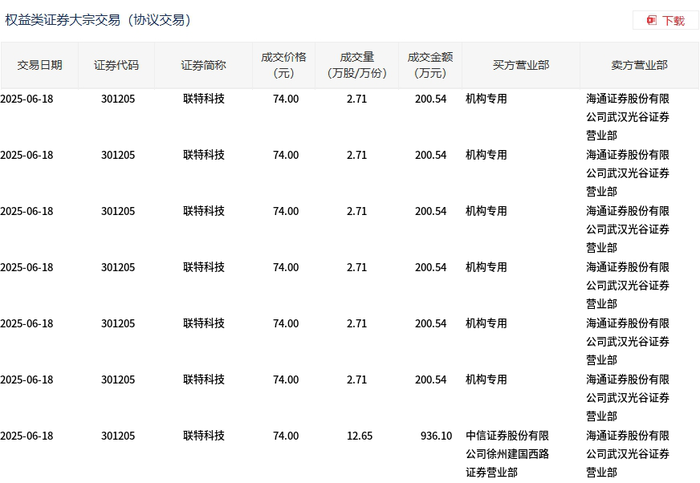
Task: Click the 证券简称 column header
Action: 204,65
